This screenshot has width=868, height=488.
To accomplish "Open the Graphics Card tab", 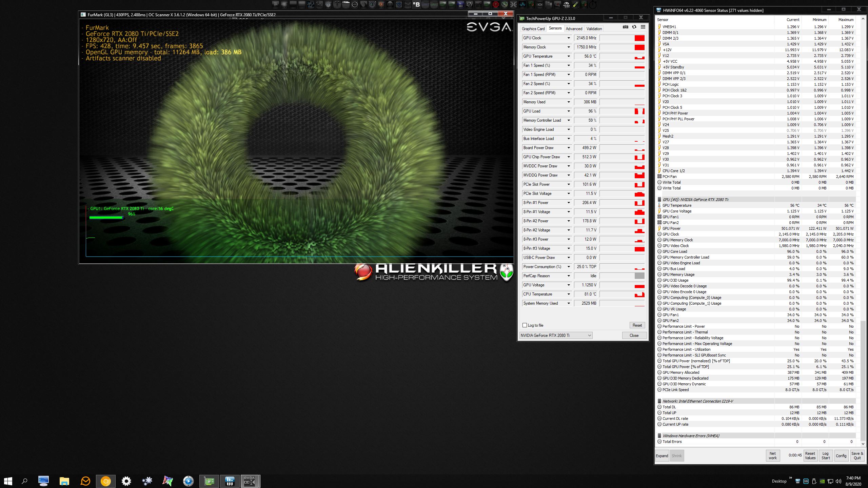I will tap(533, 29).
